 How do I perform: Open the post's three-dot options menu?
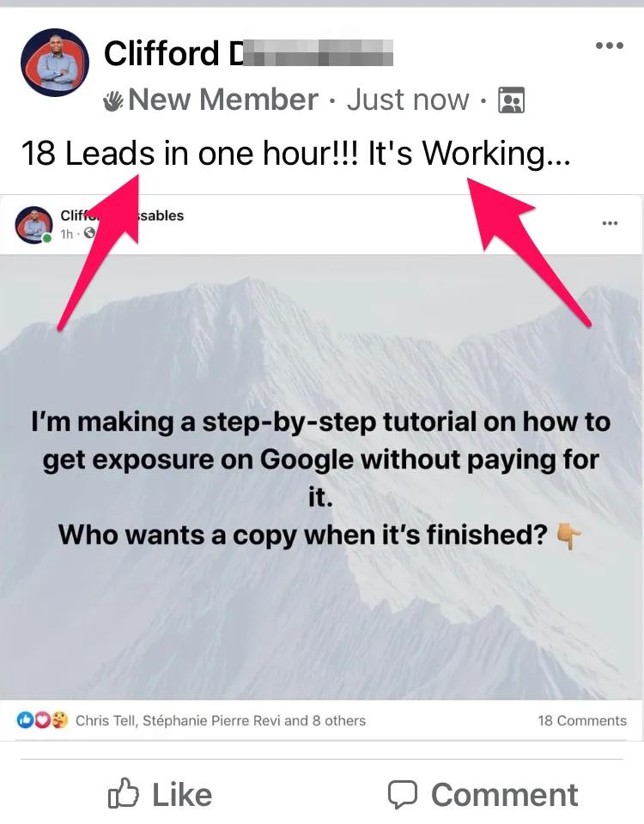point(610,45)
